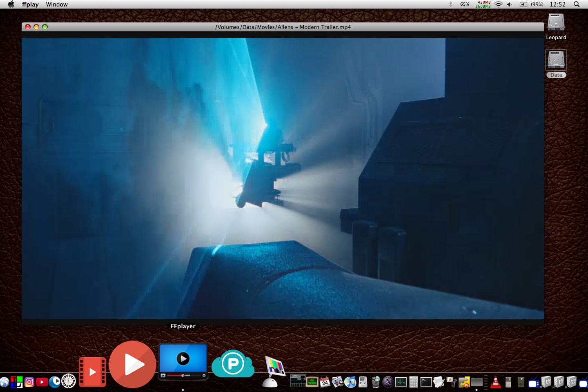Open the teal pCloud icon in Dock

[x=233, y=363]
